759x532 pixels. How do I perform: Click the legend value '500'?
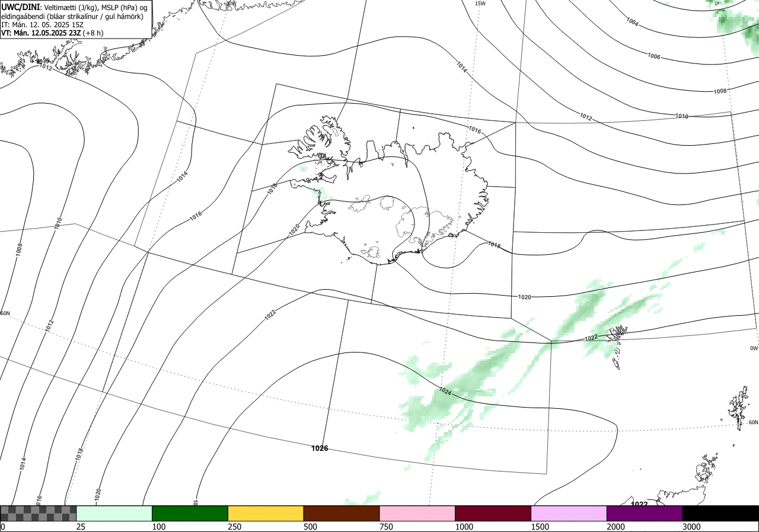tap(310, 527)
